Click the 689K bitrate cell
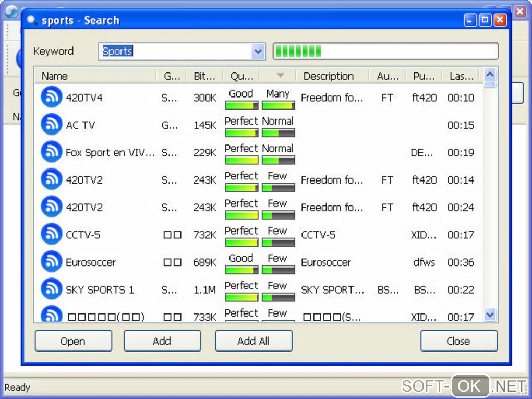 click(204, 262)
